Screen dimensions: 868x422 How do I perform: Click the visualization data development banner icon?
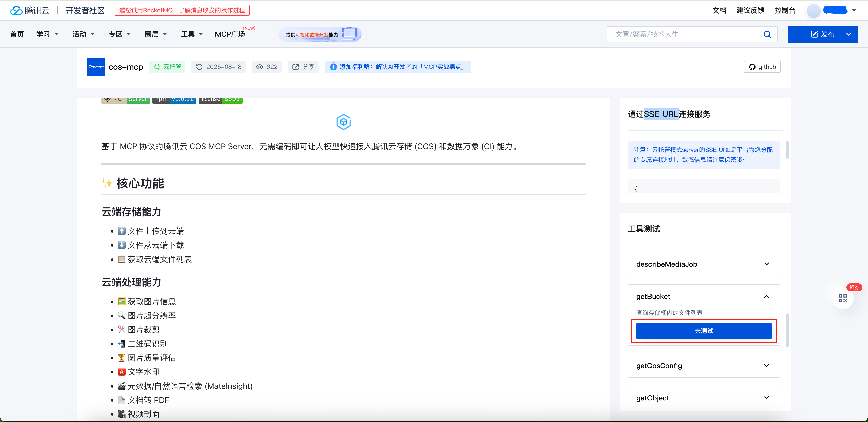click(349, 33)
